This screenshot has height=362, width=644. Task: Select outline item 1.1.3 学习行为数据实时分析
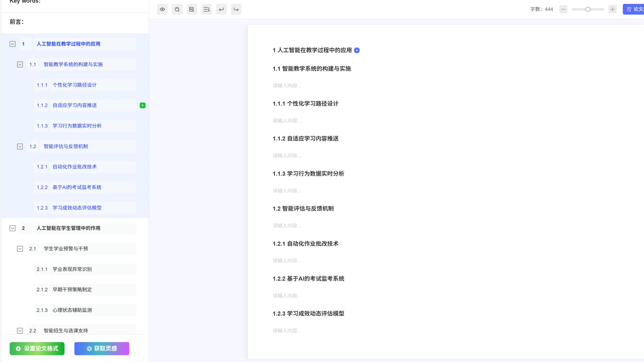pos(77,126)
